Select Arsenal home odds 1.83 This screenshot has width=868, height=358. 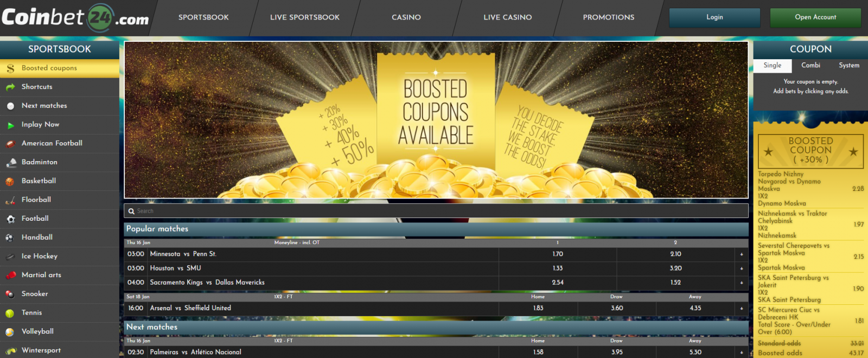pos(538,308)
